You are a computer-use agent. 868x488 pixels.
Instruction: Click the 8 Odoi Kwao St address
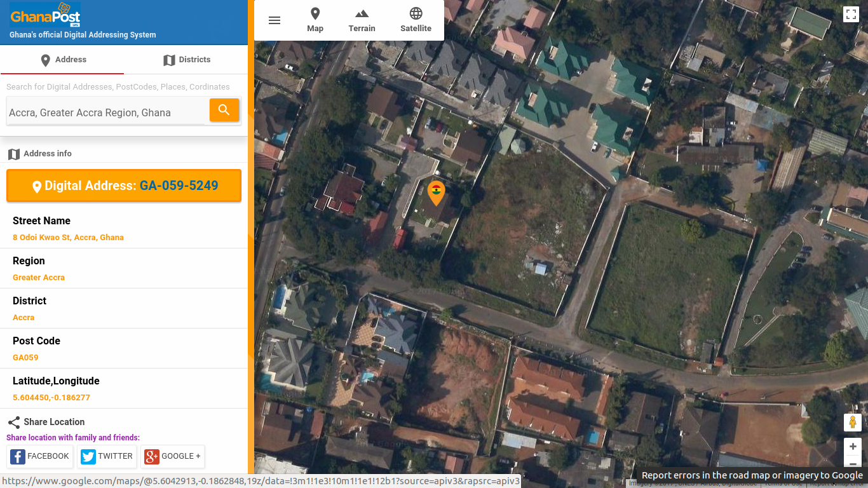68,238
